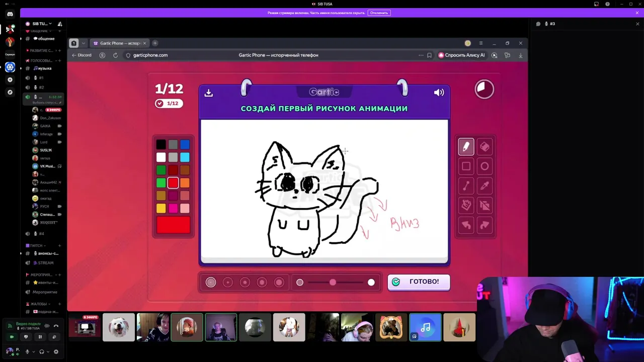Screen dimensions: 644x362
Task: Open the музыка channel
Action: tap(43, 68)
